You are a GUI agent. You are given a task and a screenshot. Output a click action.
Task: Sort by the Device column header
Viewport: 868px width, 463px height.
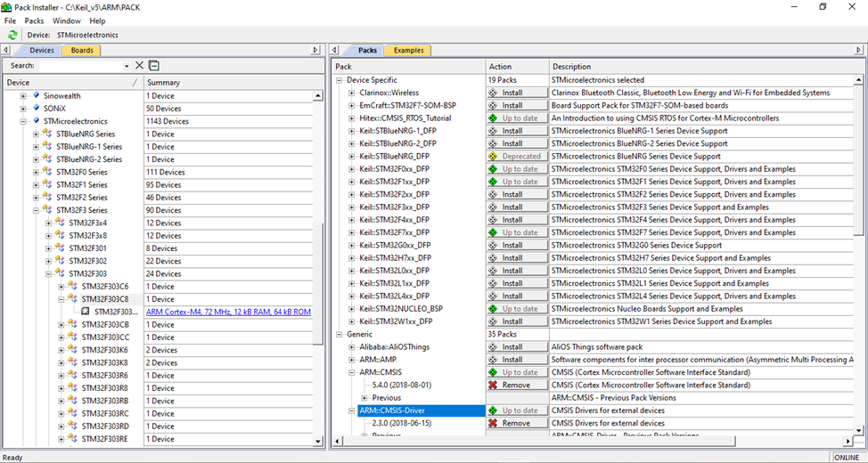[72, 83]
